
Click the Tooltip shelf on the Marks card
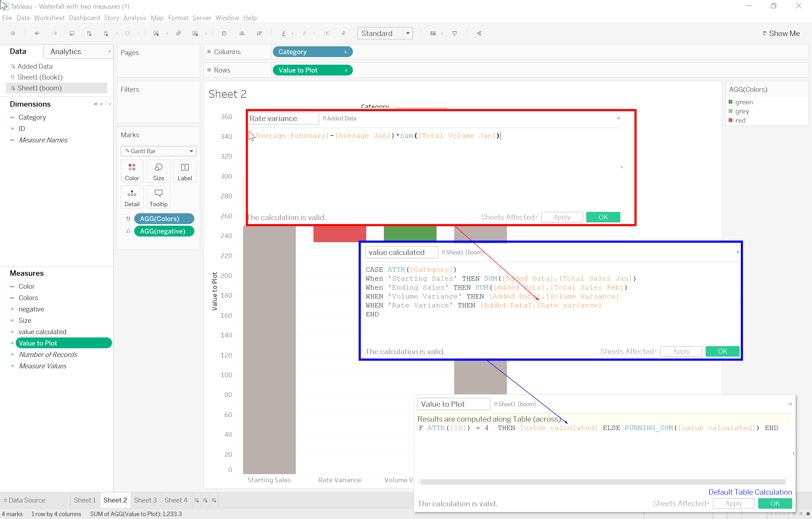[158, 197]
